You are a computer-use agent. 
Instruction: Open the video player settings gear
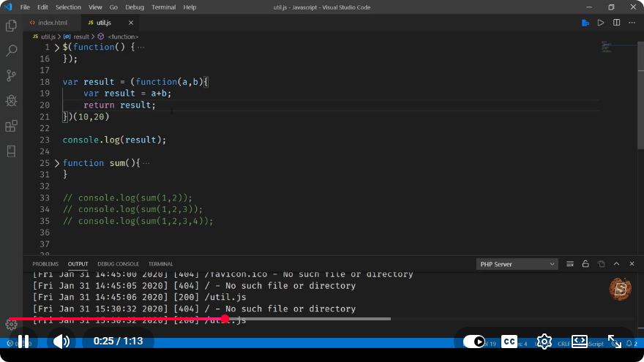pos(544,342)
